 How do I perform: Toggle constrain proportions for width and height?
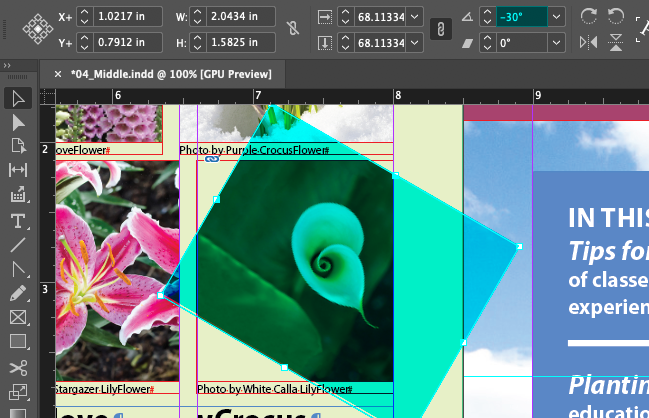pos(293,28)
